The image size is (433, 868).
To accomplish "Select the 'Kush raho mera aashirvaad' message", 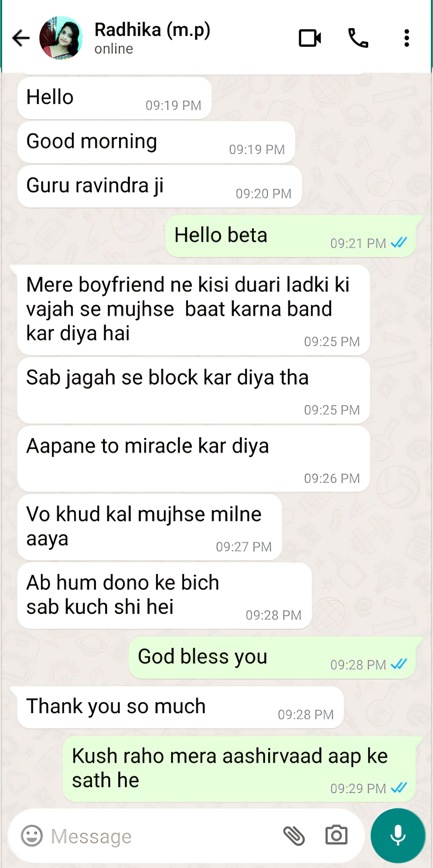I will [x=239, y=769].
